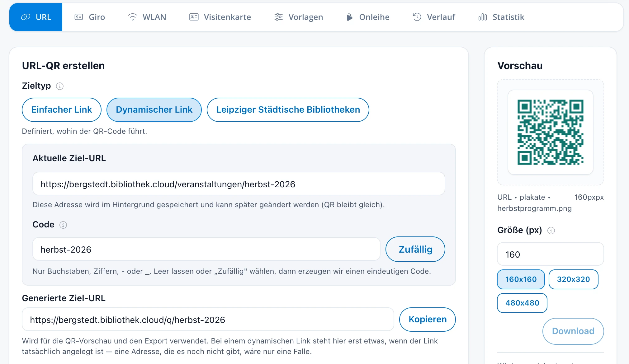Screen dimensions: 629x364
Task: Click the Generierte Ziel-URL field
Action: [208, 320]
